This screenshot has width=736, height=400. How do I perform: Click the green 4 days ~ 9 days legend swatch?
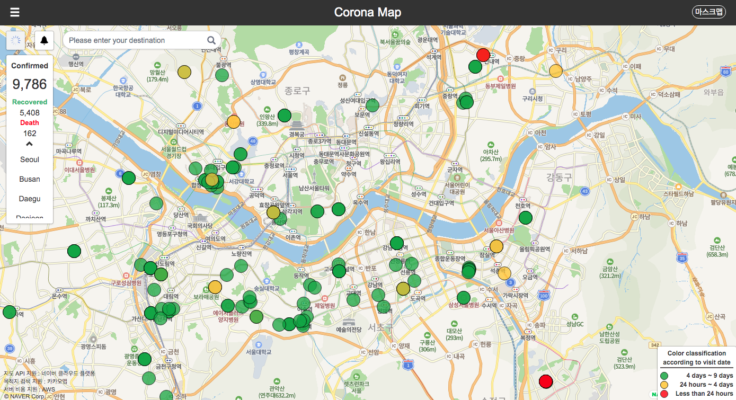click(x=664, y=374)
